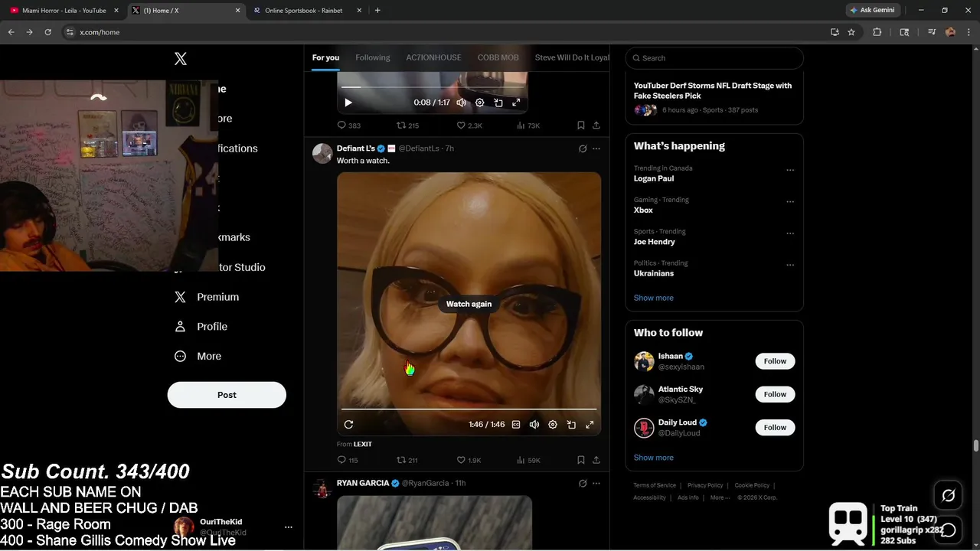Open the COBB MOB tab
The image size is (980, 551).
pos(498,57)
